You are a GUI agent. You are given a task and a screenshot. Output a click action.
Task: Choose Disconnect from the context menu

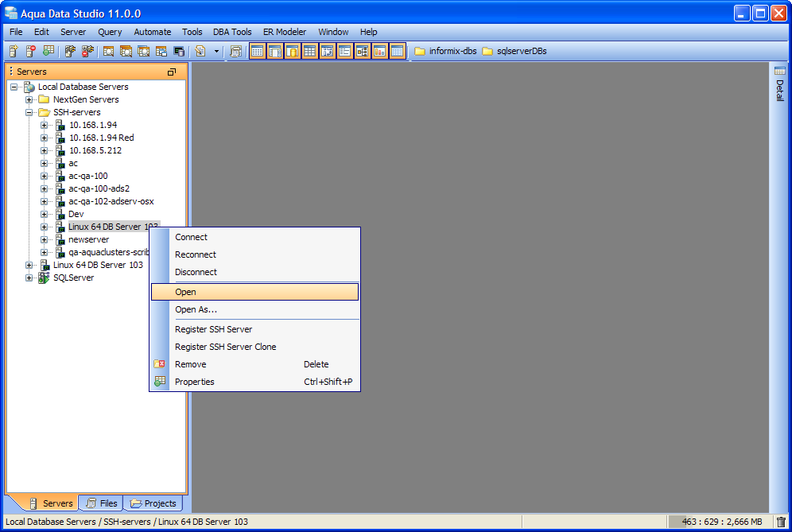(254, 272)
